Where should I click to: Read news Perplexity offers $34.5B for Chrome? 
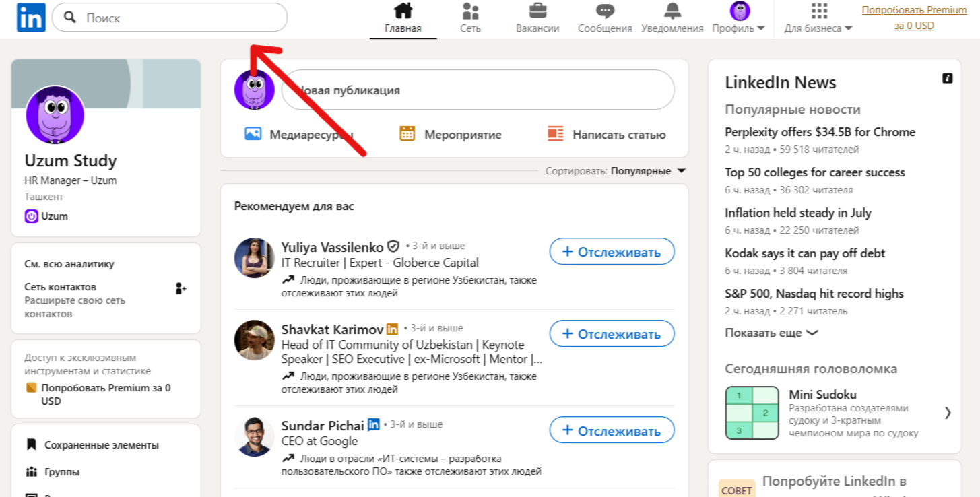point(820,132)
